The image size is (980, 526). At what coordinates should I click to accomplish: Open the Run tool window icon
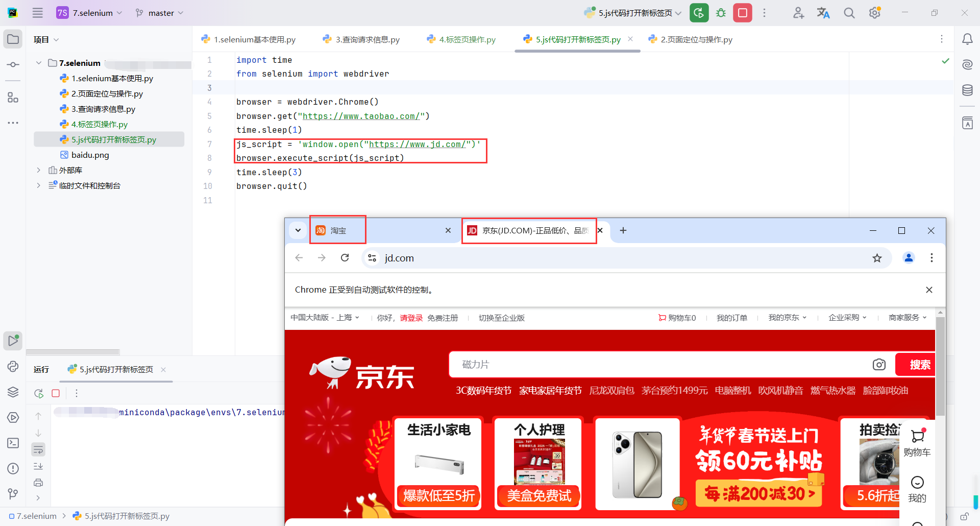pos(13,341)
